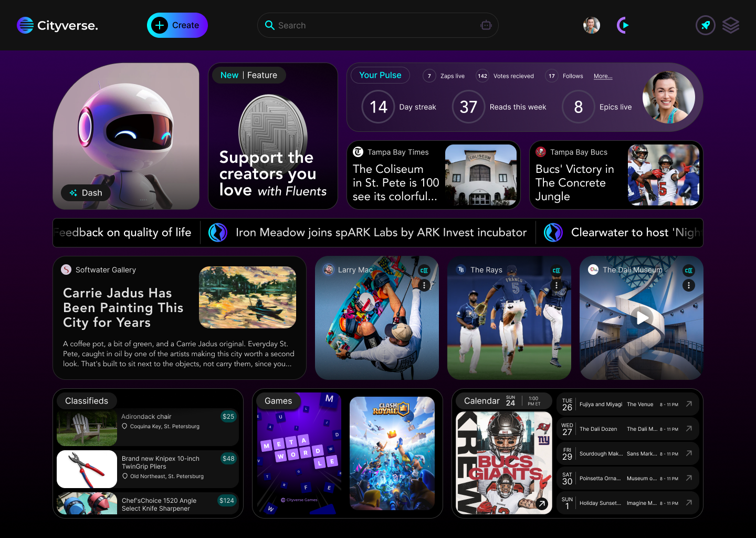The image size is (756, 538).
Task: Click the Iron Meadow ticker headline
Action: [x=381, y=232]
